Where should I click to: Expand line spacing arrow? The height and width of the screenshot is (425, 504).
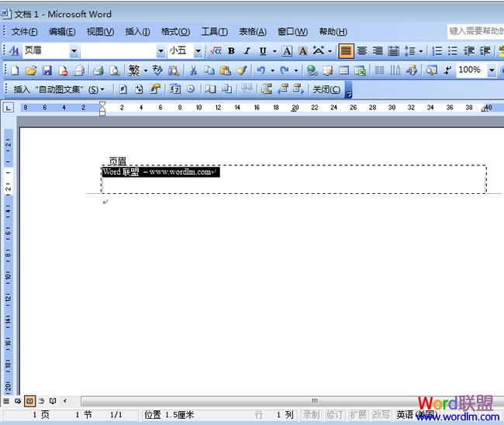coord(420,50)
